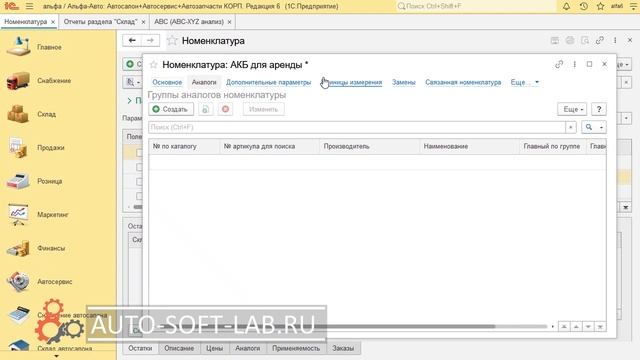
Task: Open three-dot menu of the АКБ dialog
Action: click(574, 64)
